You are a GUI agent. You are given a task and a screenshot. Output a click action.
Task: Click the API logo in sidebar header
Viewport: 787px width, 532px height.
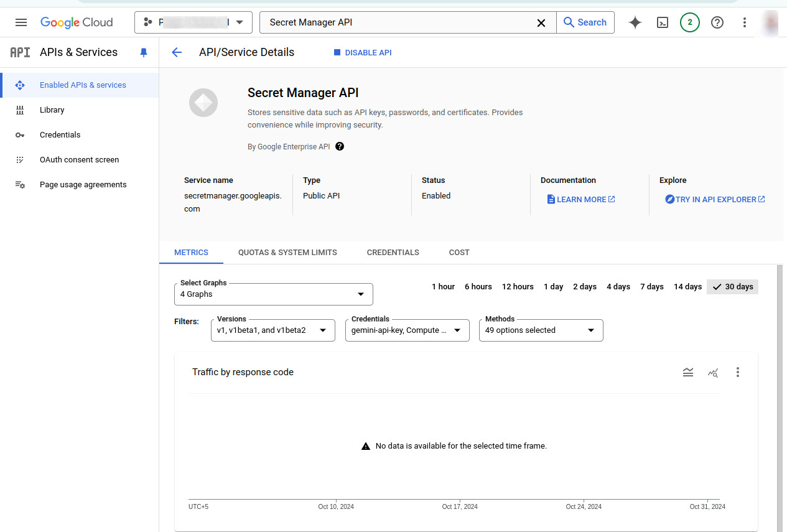coord(20,52)
